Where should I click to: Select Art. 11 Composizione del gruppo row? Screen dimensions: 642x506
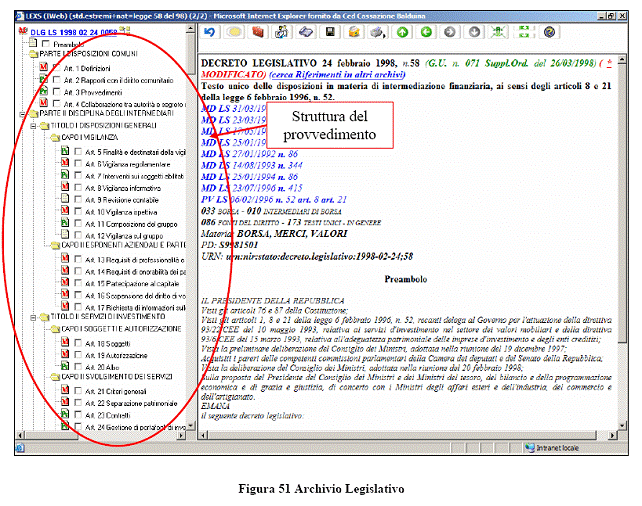(131, 224)
